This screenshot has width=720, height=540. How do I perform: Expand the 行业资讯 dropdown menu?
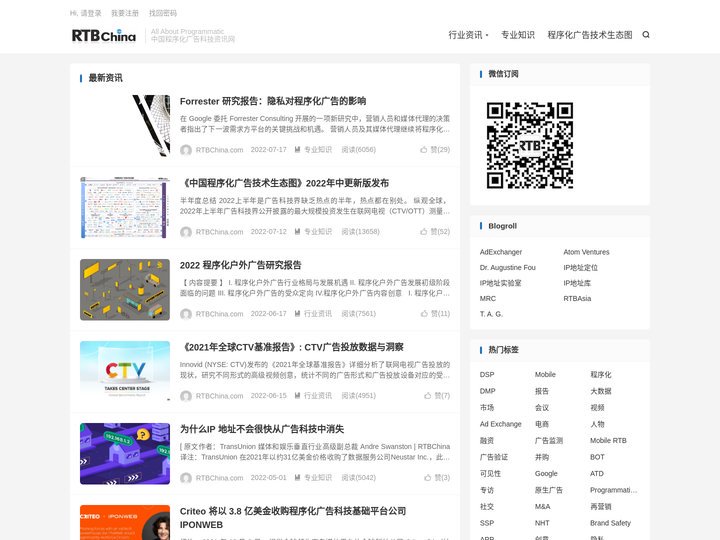click(x=468, y=35)
